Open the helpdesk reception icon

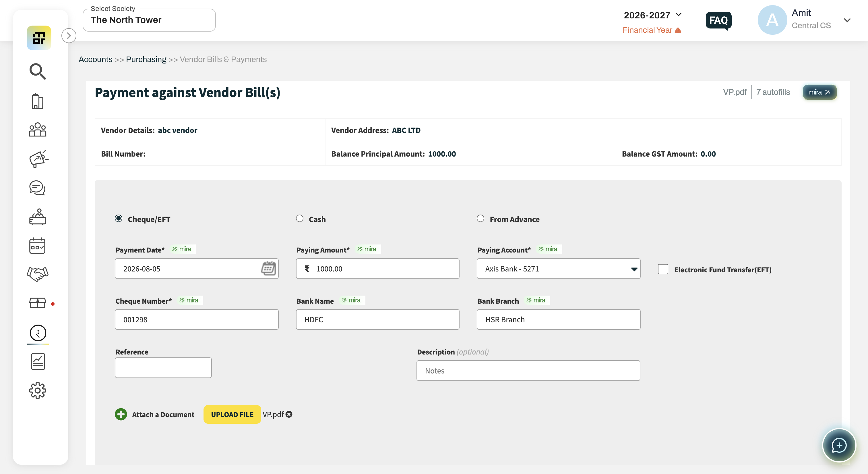coord(37,217)
